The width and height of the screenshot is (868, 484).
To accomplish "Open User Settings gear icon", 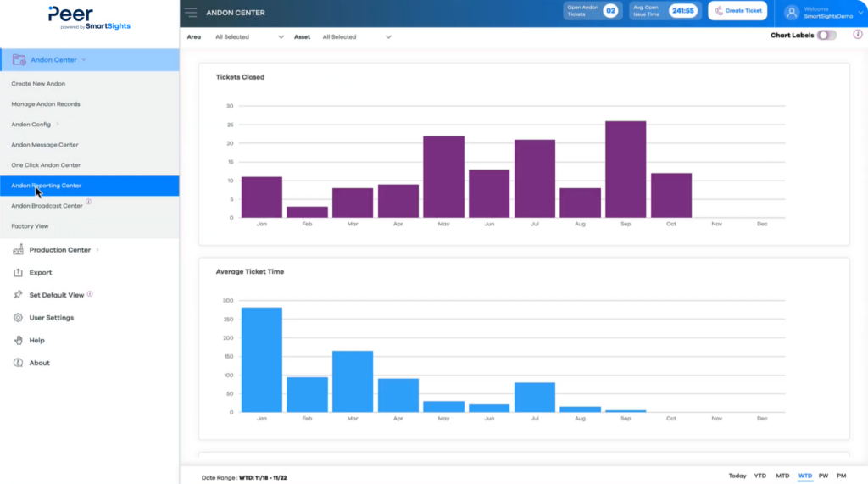I will [19, 318].
